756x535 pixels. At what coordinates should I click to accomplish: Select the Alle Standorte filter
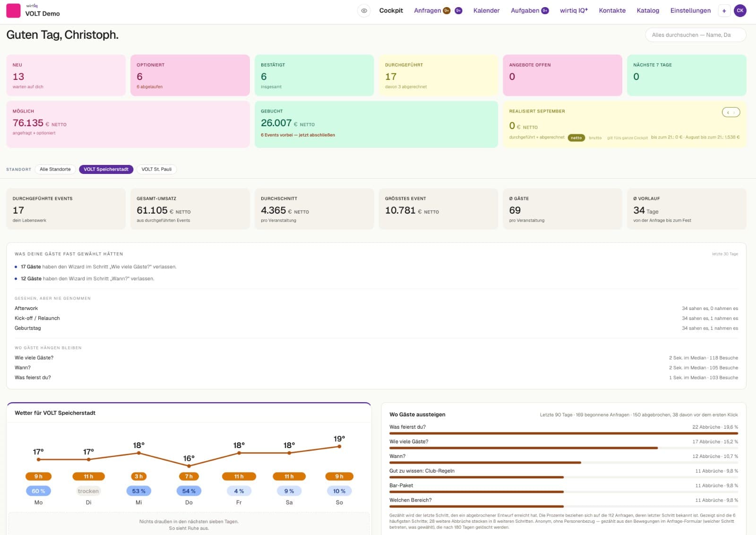click(55, 169)
